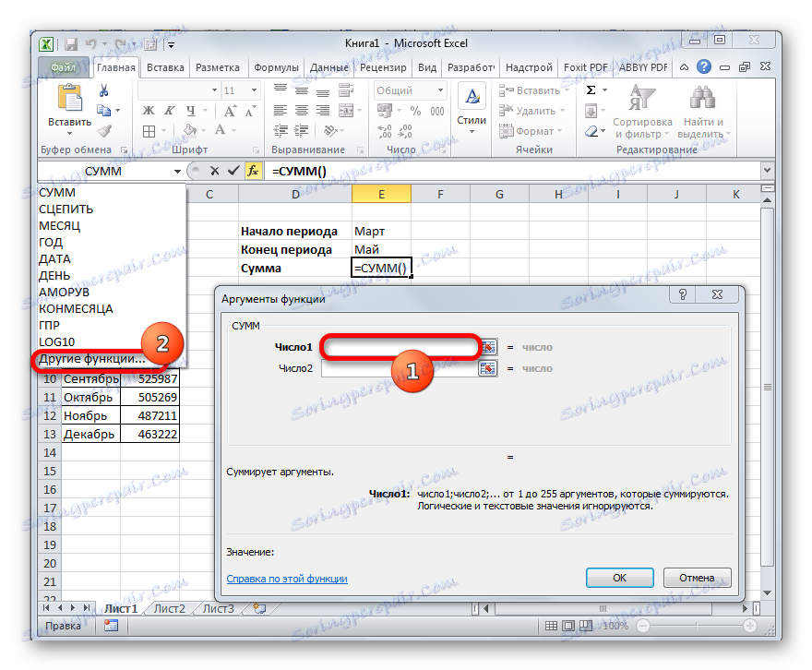The height and width of the screenshot is (670, 812).
Task: Click the zoom slider minus button
Action: pos(642,626)
